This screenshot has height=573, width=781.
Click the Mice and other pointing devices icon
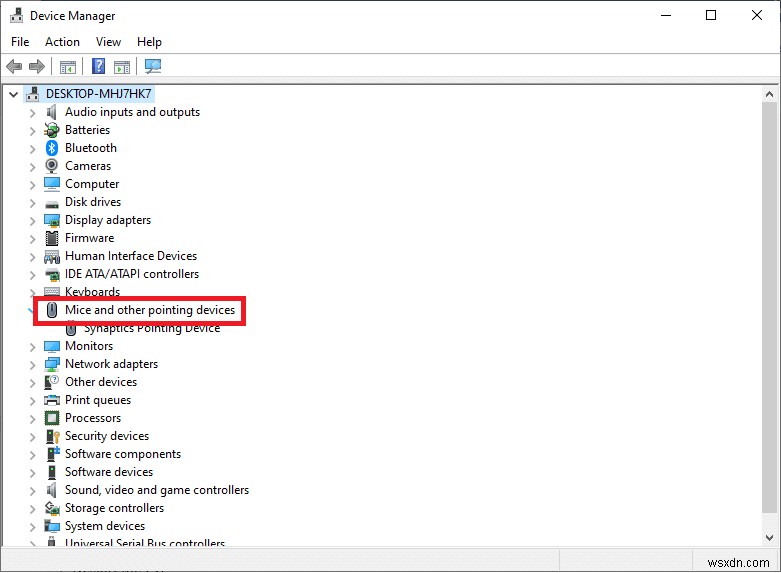pyautogui.click(x=51, y=310)
